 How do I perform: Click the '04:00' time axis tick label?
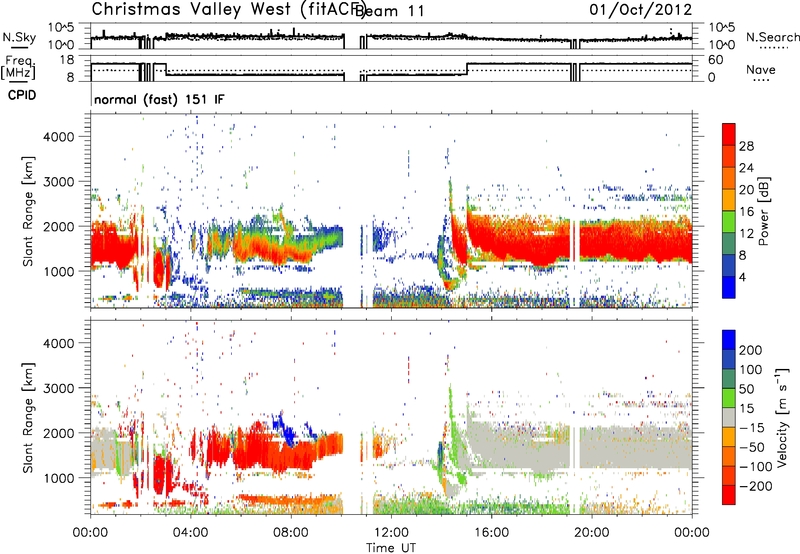pos(191,533)
